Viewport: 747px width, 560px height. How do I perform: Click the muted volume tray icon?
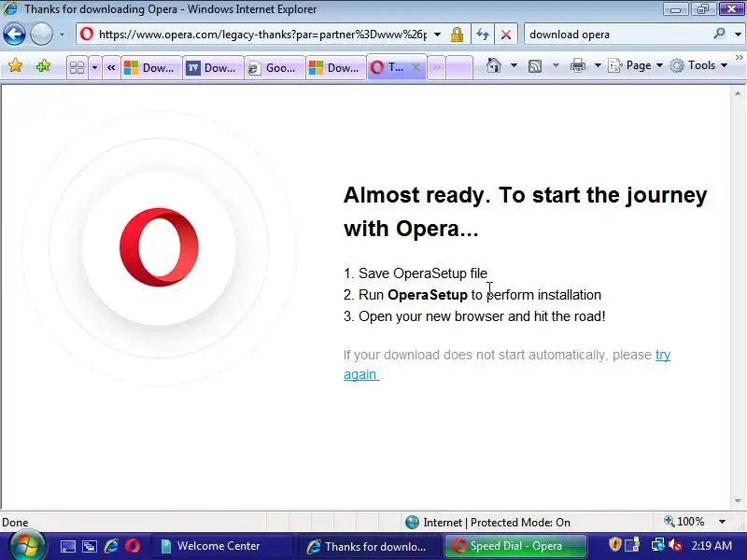(x=674, y=545)
